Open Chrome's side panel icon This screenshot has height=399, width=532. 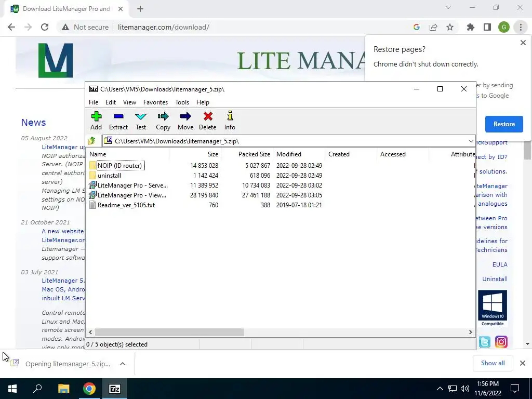coord(487,27)
